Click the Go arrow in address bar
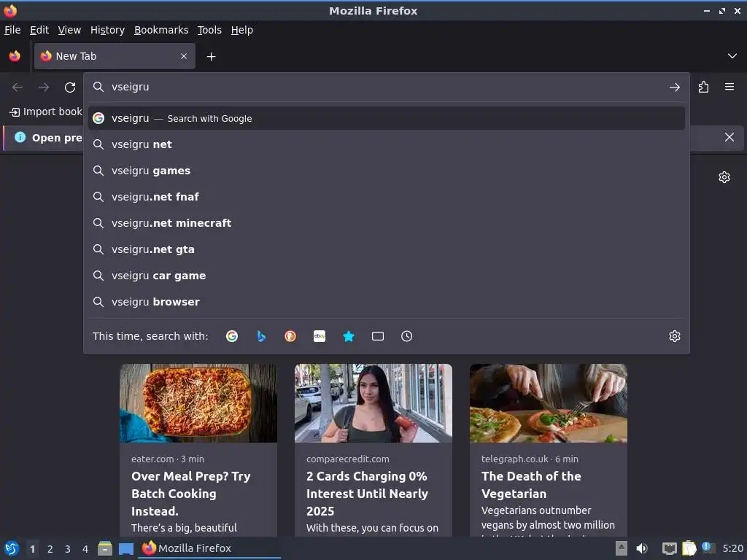The height and width of the screenshot is (560, 747). tap(675, 87)
